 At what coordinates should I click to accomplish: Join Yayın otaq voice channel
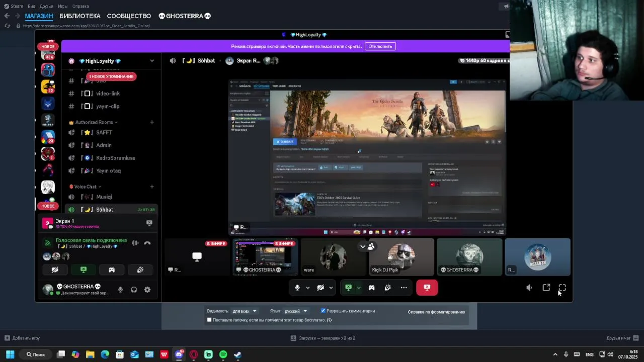click(108, 171)
